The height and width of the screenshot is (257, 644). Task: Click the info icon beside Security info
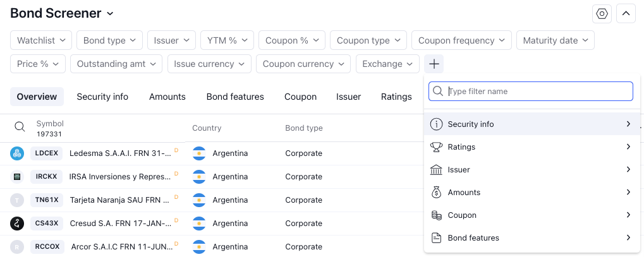[436, 124]
